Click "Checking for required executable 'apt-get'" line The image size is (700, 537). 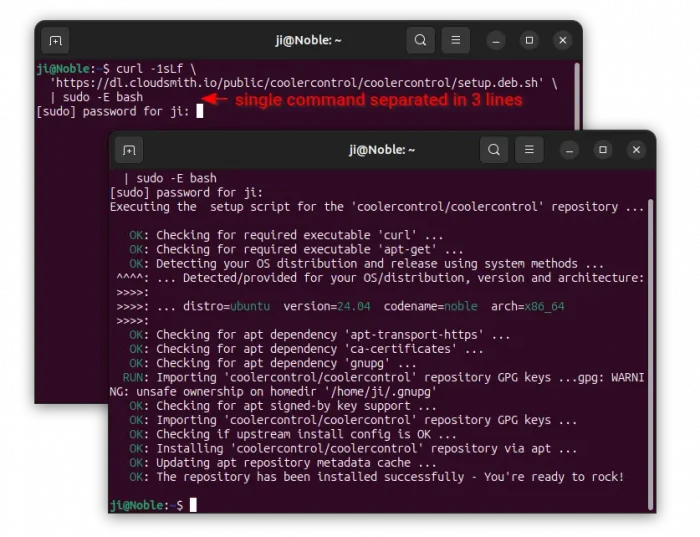coord(296,250)
